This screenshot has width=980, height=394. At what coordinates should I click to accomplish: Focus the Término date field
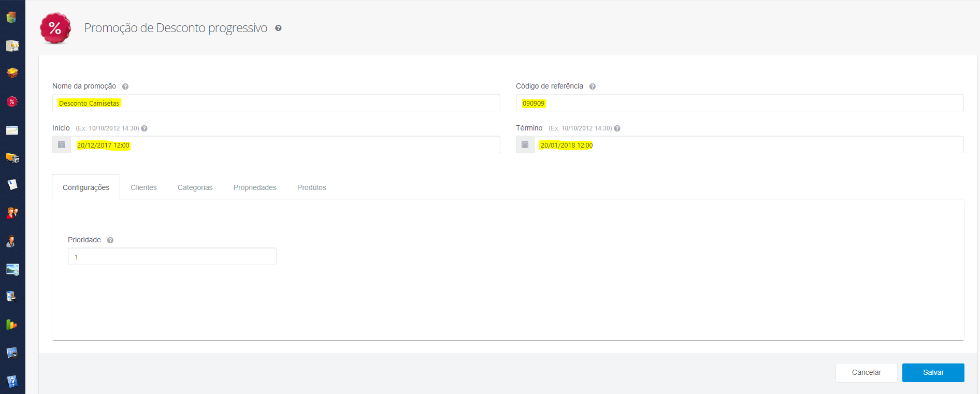pos(749,144)
